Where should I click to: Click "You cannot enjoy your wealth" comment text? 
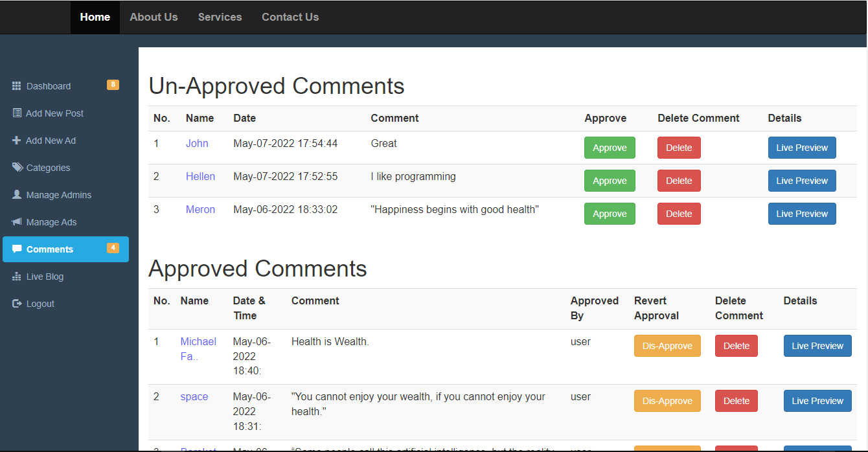tap(418, 403)
